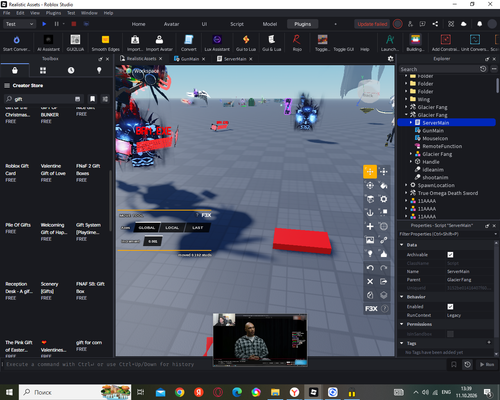Click the Start Conversion plugin icon

pos(16,43)
